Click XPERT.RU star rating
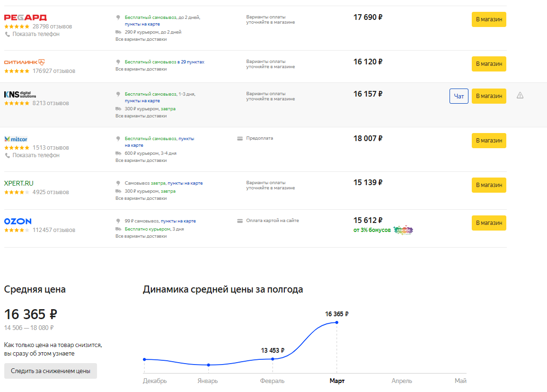 (17, 192)
